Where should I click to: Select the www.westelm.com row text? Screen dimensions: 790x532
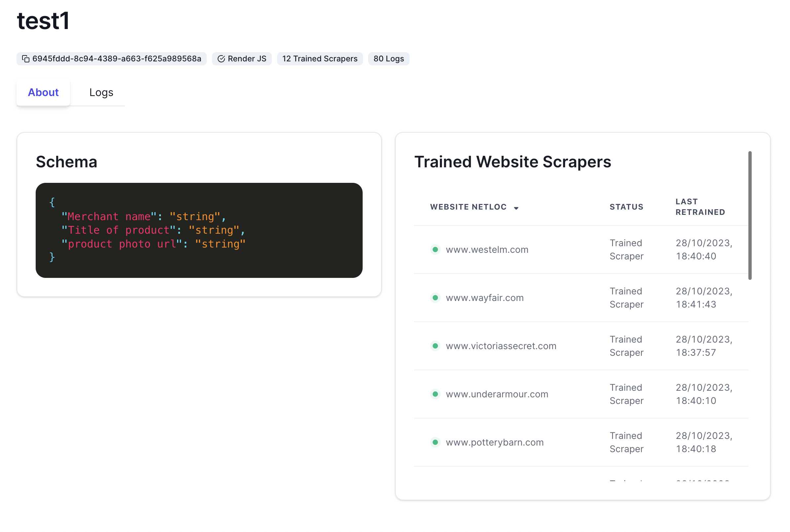pos(487,250)
